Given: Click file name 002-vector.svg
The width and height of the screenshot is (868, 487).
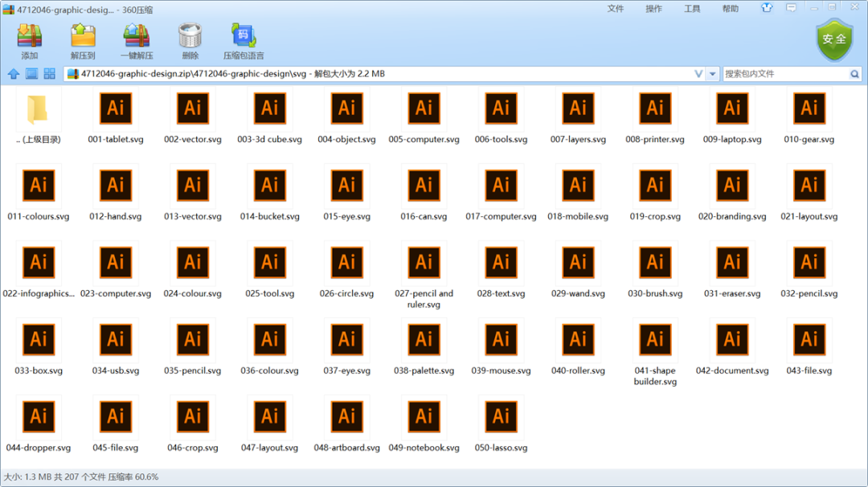Looking at the screenshot, I should pyautogui.click(x=193, y=140).
